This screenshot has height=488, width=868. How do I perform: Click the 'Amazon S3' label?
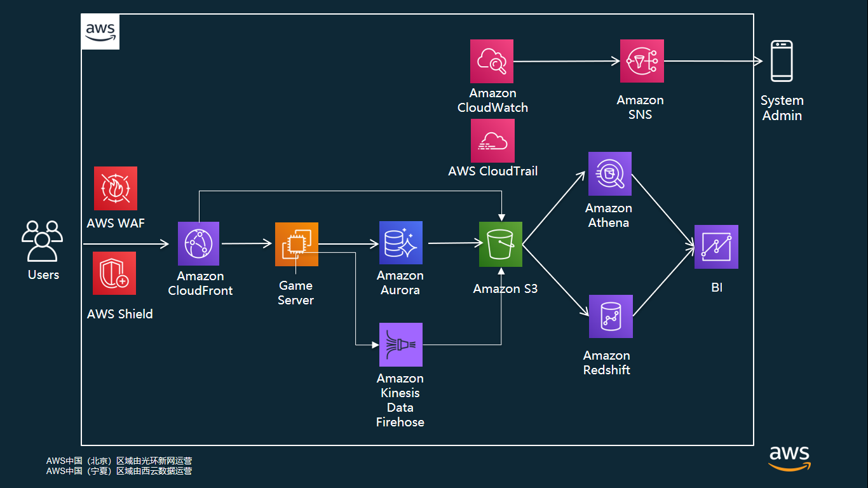(505, 288)
